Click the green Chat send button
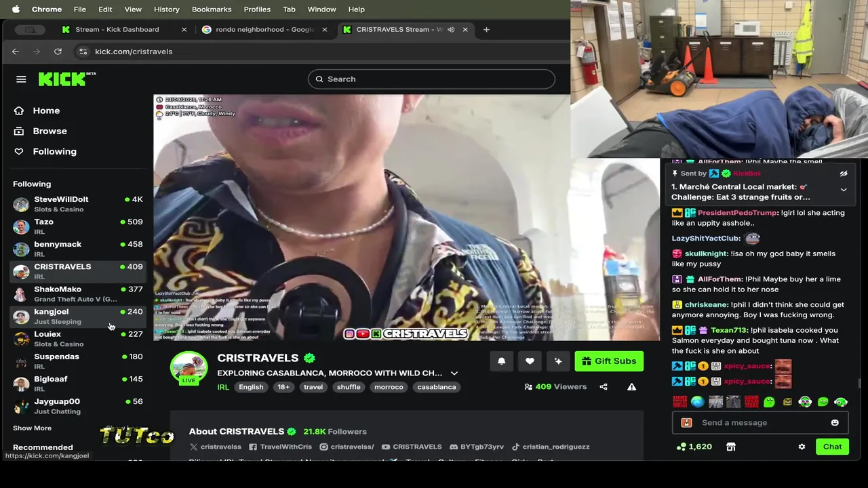Viewport: 868px width, 488px height. pyautogui.click(x=832, y=447)
